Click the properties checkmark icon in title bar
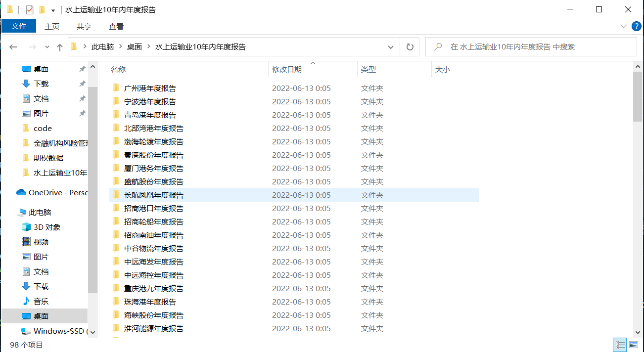Image resolution: width=644 pixels, height=352 pixels. [x=29, y=9]
